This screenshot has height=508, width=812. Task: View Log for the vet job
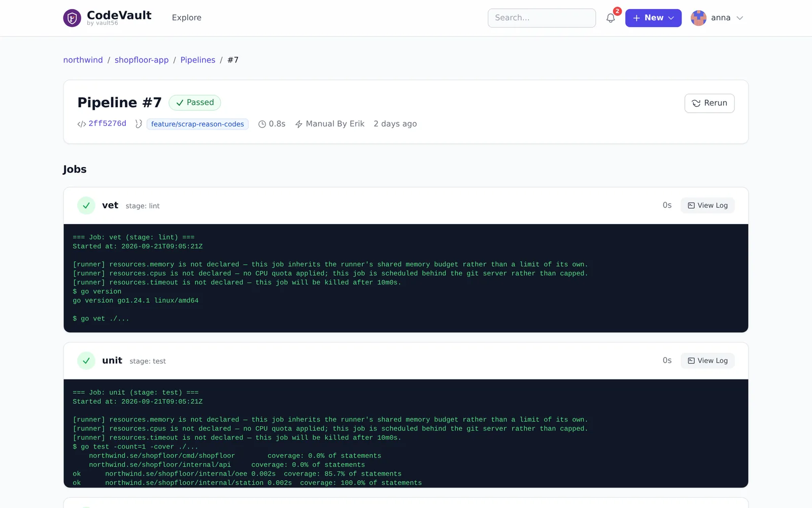(707, 205)
